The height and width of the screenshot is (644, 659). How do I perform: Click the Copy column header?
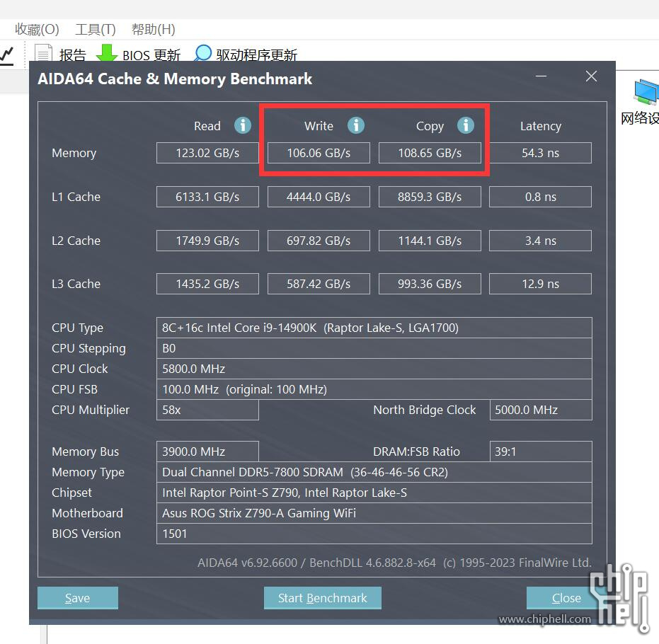pyautogui.click(x=430, y=127)
